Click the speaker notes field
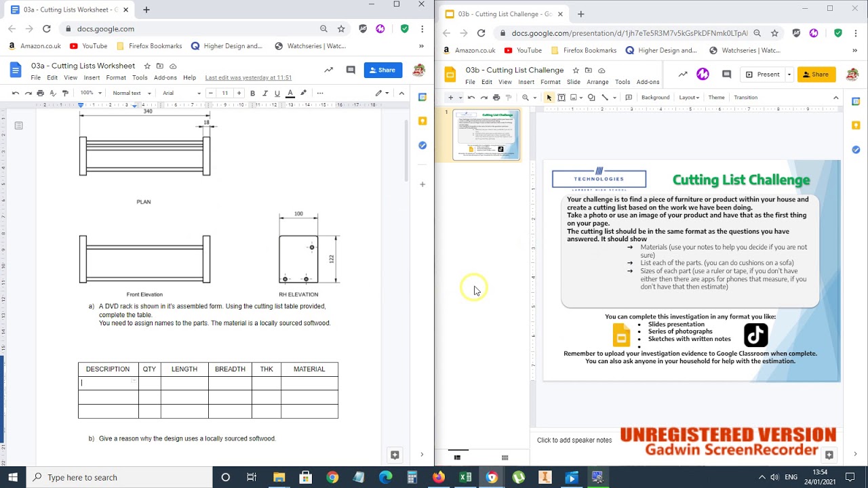The height and width of the screenshot is (488, 868). 574,440
